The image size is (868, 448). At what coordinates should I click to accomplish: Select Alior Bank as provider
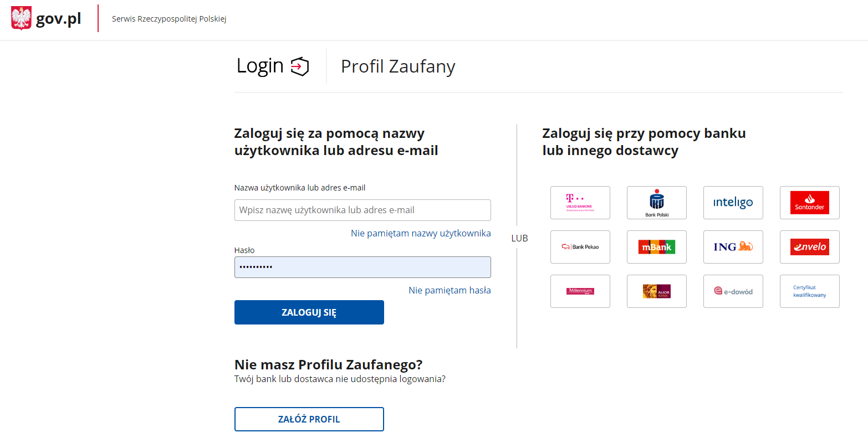(657, 291)
